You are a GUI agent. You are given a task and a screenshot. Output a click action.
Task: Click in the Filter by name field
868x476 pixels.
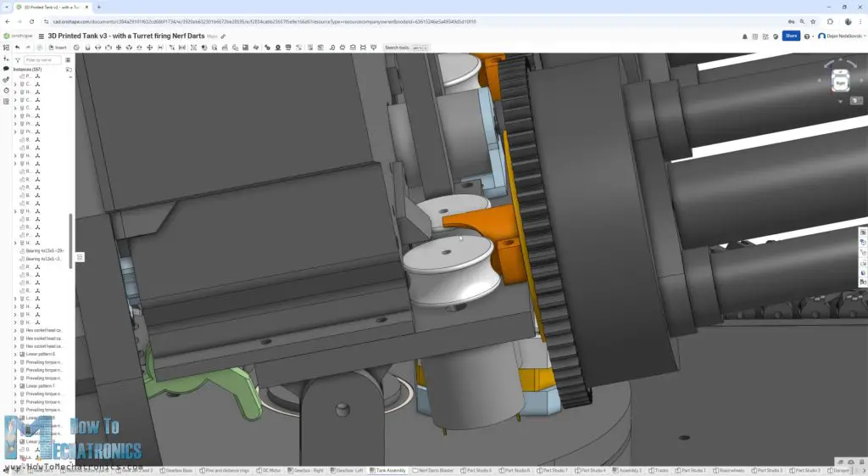tap(41, 60)
